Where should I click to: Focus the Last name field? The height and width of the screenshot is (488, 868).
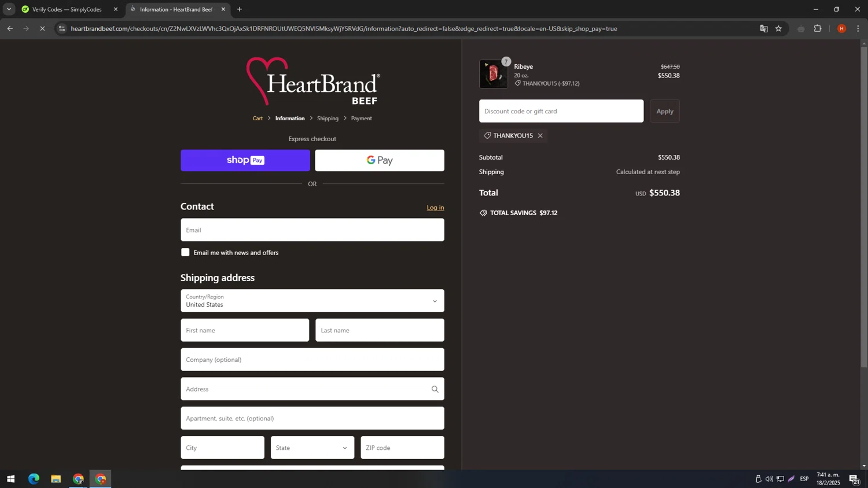(380, 330)
